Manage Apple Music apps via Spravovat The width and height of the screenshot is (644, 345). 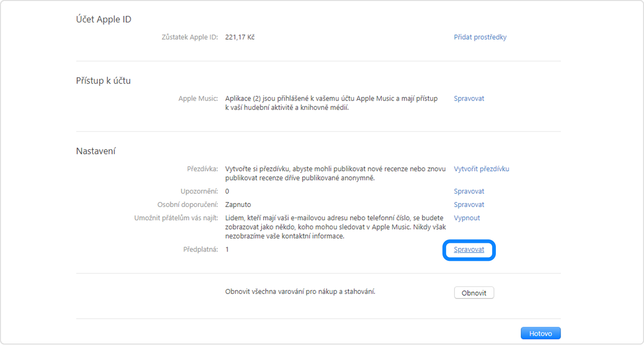click(x=469, y=98)
